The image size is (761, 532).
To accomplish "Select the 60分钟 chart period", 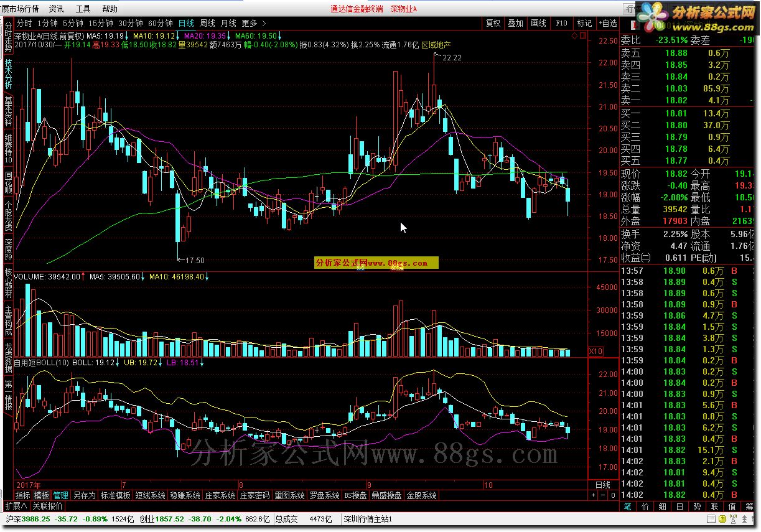I will [x=161, y=23].
